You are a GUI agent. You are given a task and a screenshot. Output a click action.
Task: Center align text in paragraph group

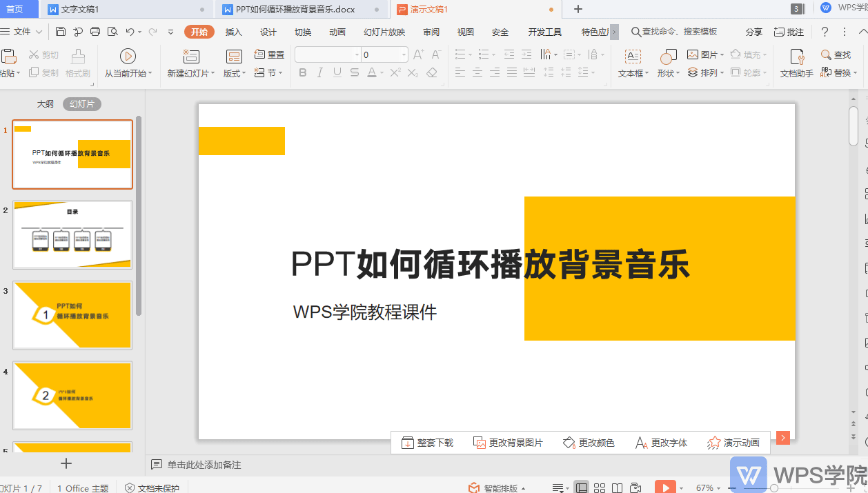click(x=477, y=72)
